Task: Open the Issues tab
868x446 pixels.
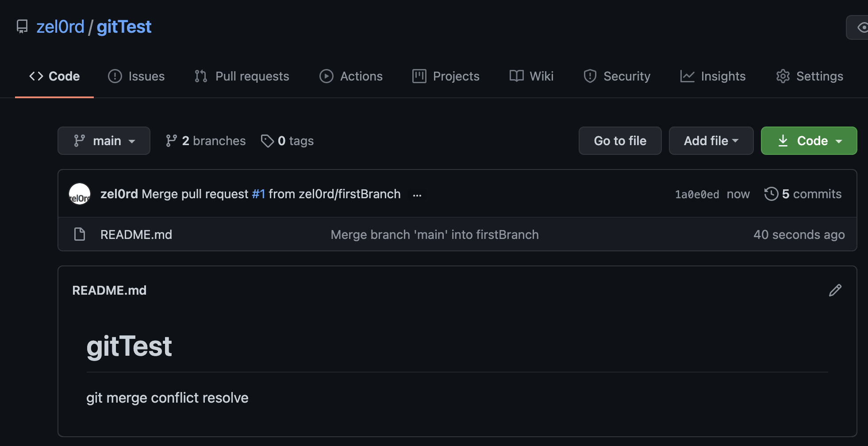Action: pyautogui.click(x=136, y=76)
